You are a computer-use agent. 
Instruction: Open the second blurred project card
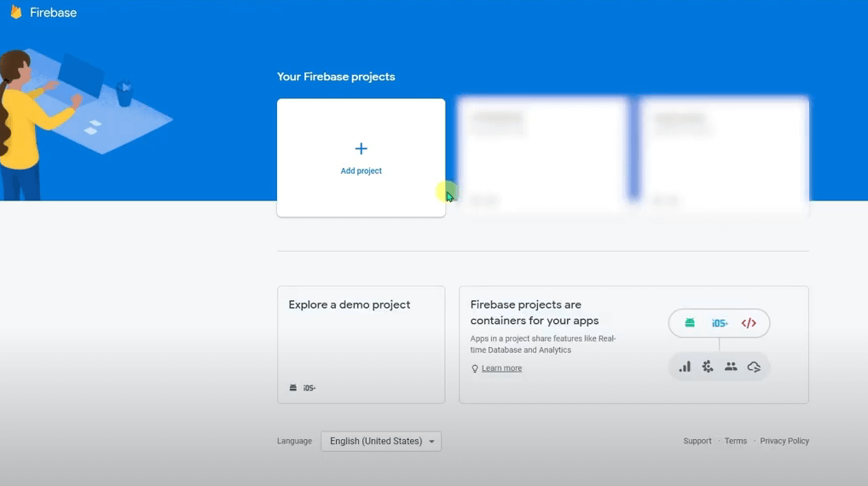click(x=725, y=155)
